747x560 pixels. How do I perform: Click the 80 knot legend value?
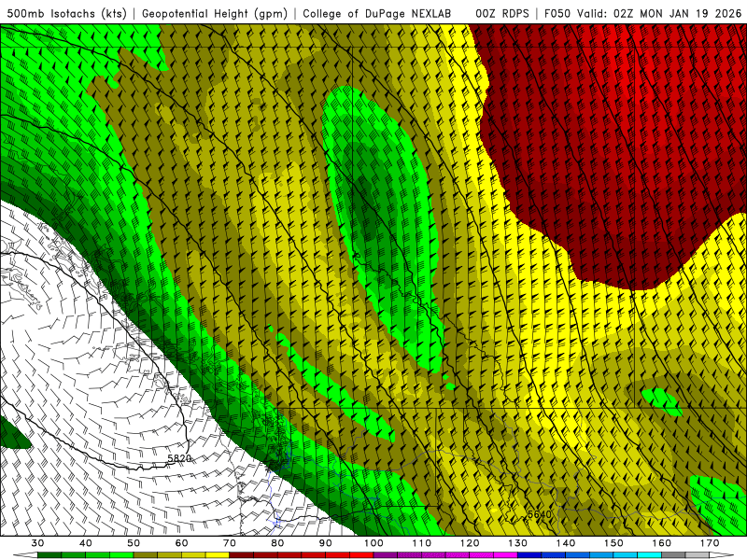(277, 543)
